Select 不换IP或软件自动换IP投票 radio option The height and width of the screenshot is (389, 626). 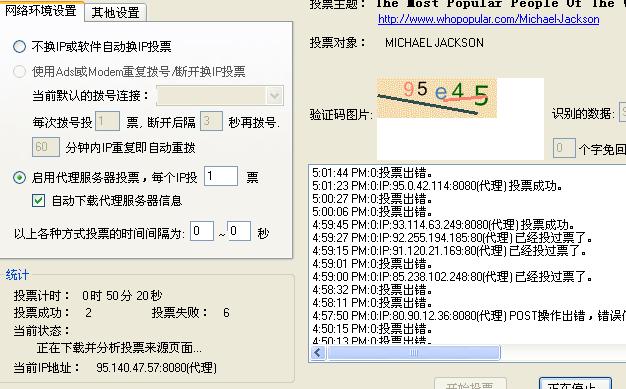20,47
